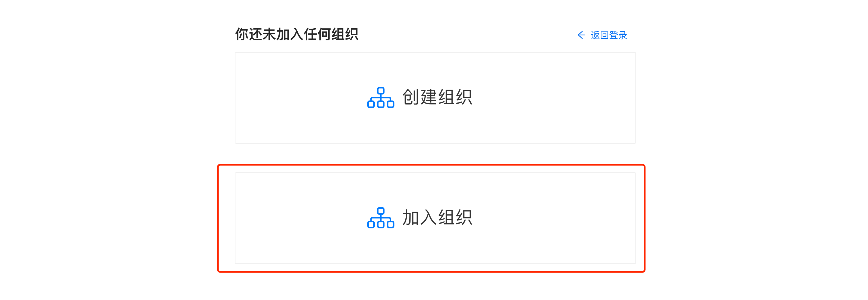Viewport: 868px width, 300px height.
Task: Click the org chart icon beside 创建组织
Action: pos(380,98)
